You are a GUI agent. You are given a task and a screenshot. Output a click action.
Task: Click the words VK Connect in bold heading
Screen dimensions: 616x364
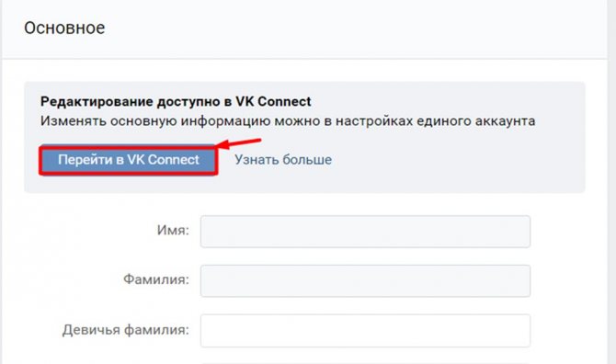point(273,102)
